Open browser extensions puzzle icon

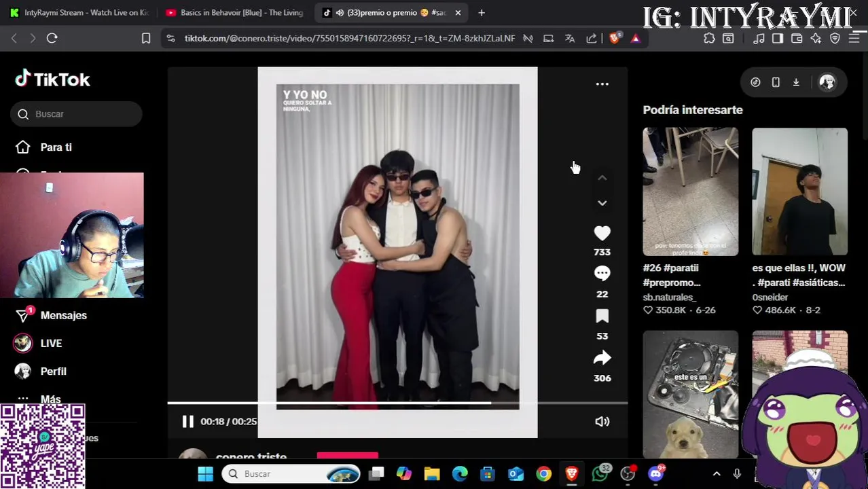[x=709, y=38]
